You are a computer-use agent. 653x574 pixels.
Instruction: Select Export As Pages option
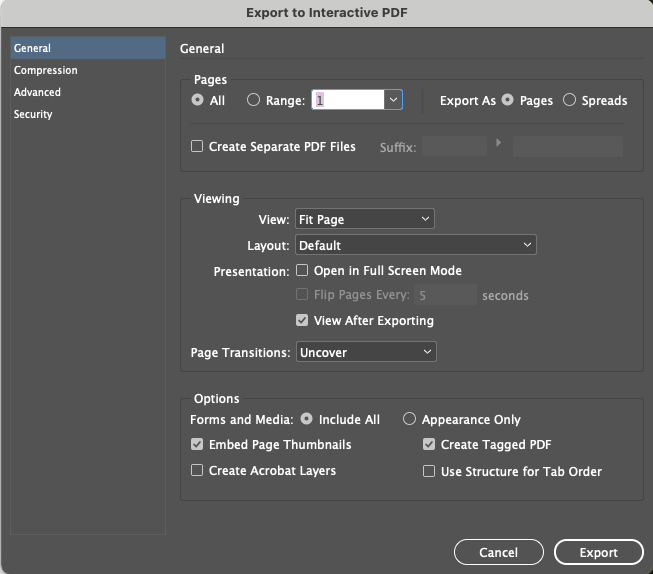click(508, 100)
